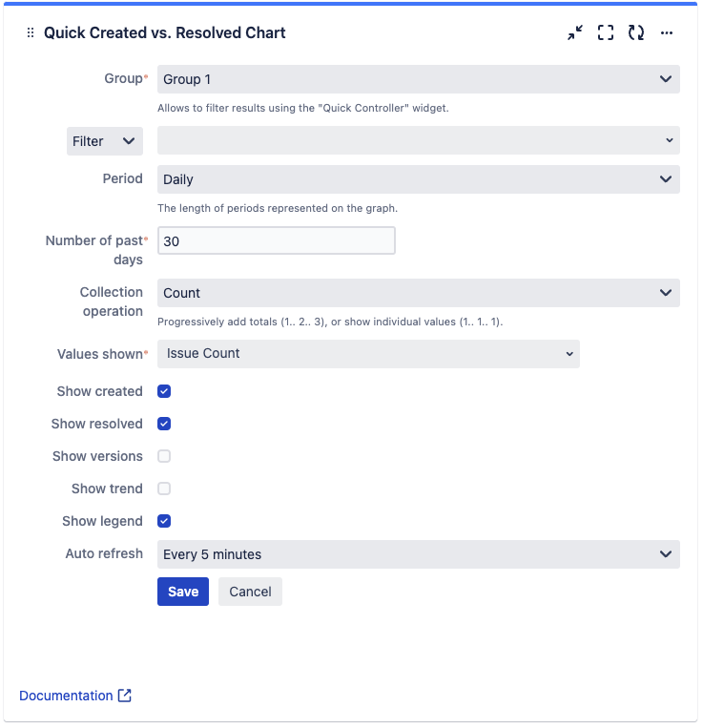The image size is (703, 728).
Task: Open the Filter type selector dropdown
Action: pos(105,141)
